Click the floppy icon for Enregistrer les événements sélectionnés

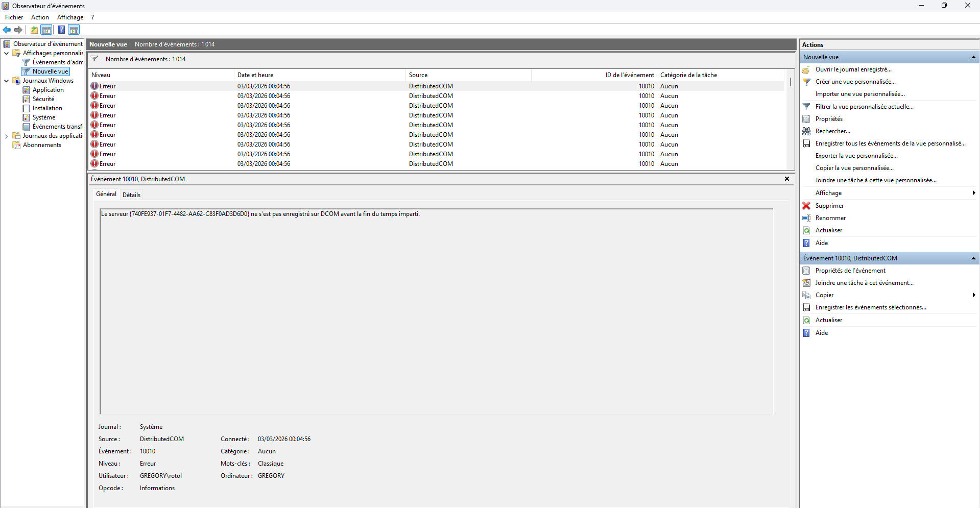coord(806,307)
